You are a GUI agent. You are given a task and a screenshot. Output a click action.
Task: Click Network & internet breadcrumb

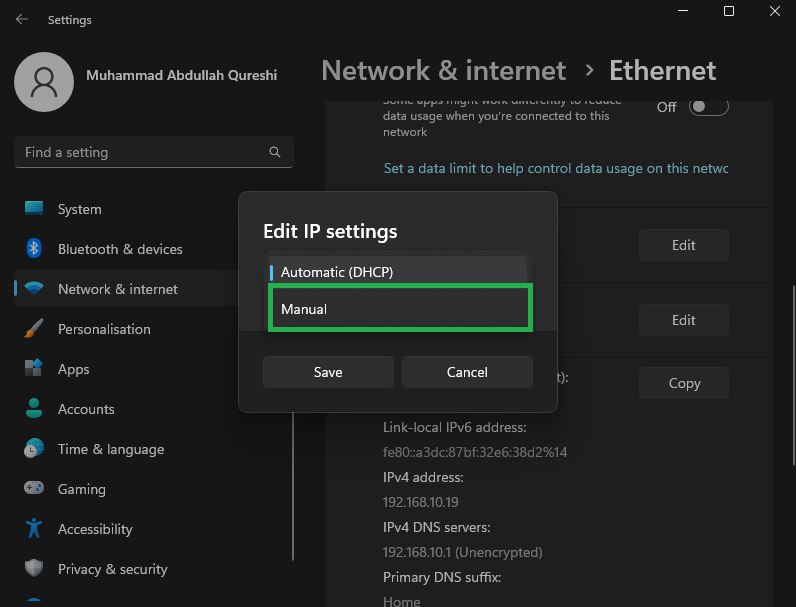443,71
